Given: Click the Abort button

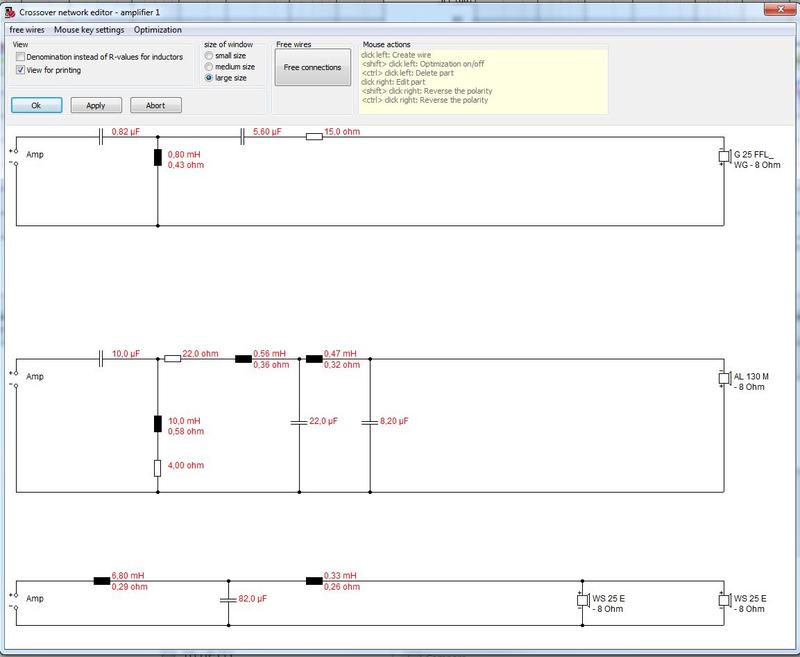Looking at the screenshot, I should (155, 105).
